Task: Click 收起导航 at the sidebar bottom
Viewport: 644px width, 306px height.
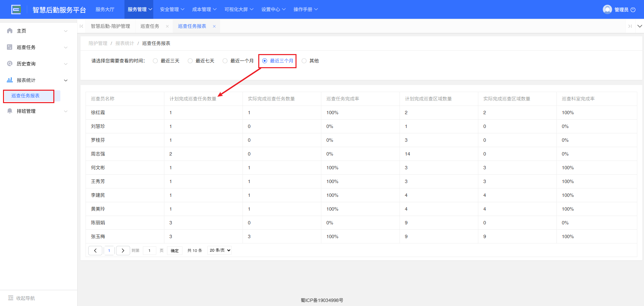Action: (25, 298)
